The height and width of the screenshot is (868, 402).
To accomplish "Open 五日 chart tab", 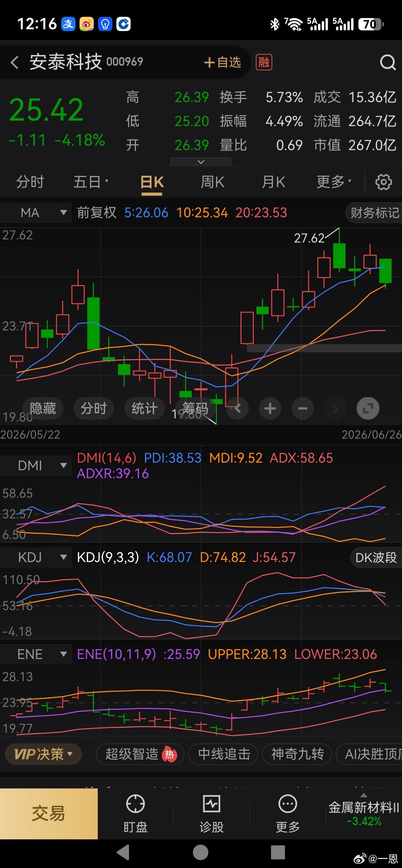I will 91,182.
